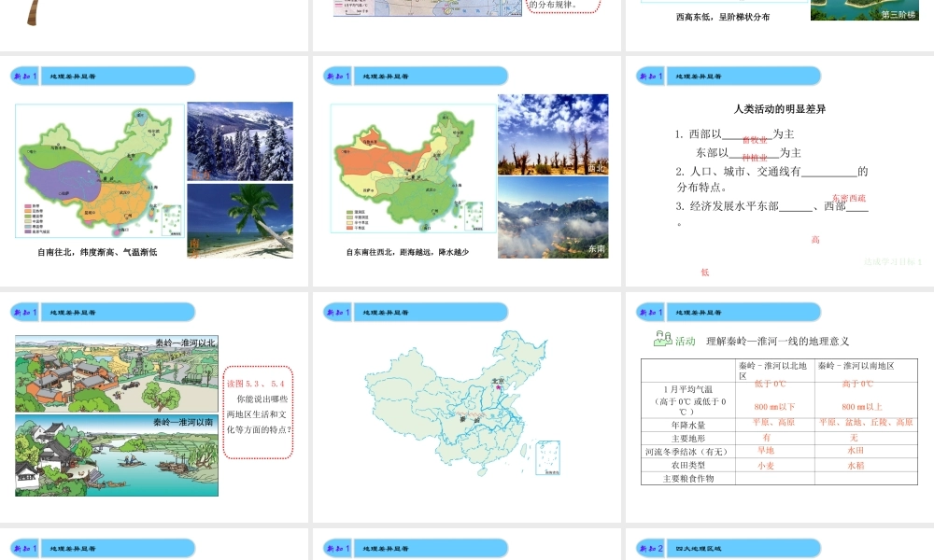This screenshot has width=934, height=560.
Task: Click the palm tree beach photo
Action: (x=240, y=221)
